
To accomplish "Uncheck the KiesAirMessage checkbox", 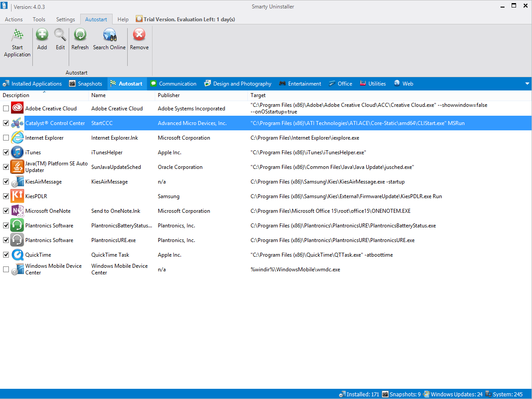I will pos(6,182).
